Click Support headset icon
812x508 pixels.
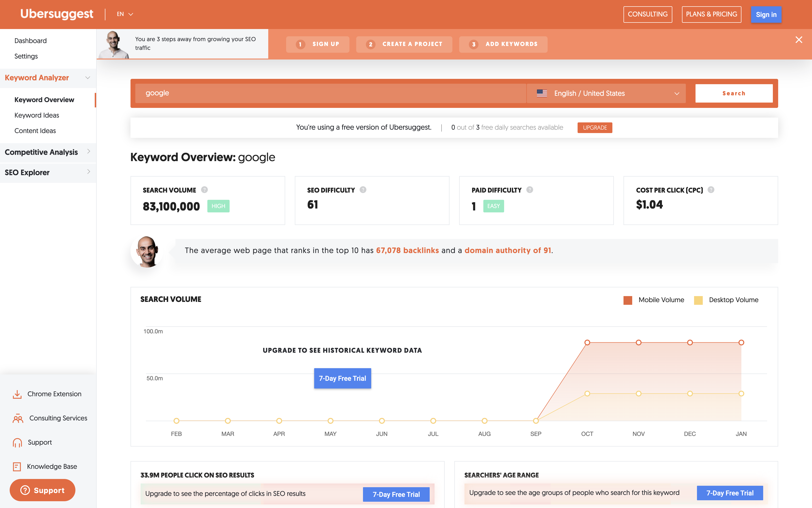17,443
